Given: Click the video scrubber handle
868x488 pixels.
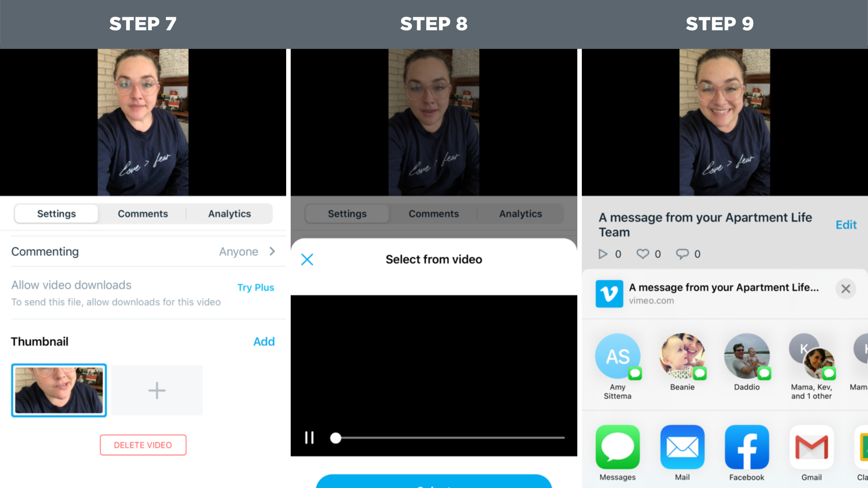Looking at the screenshot, I should point(335,438).
